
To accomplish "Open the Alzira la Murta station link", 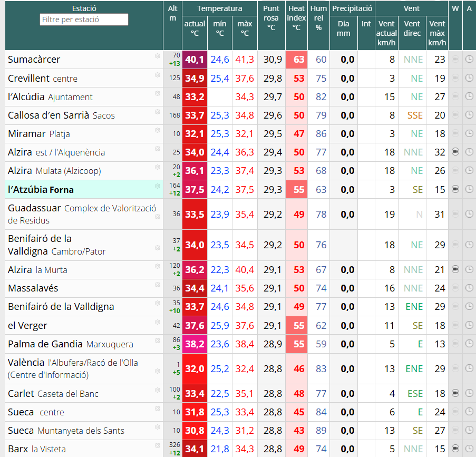I will [x=37, y=270].
